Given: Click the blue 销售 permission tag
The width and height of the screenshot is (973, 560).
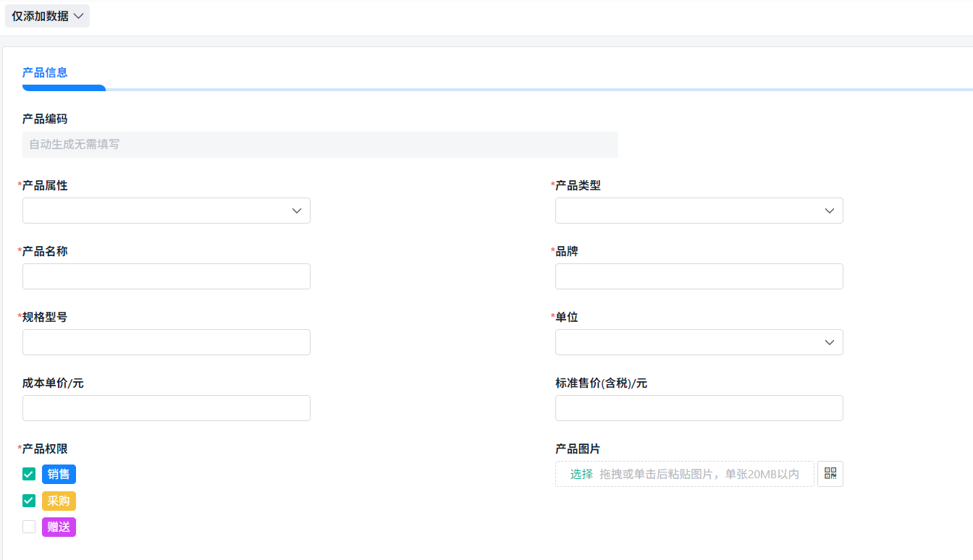Looking at the screenshot, I should 59,474.
